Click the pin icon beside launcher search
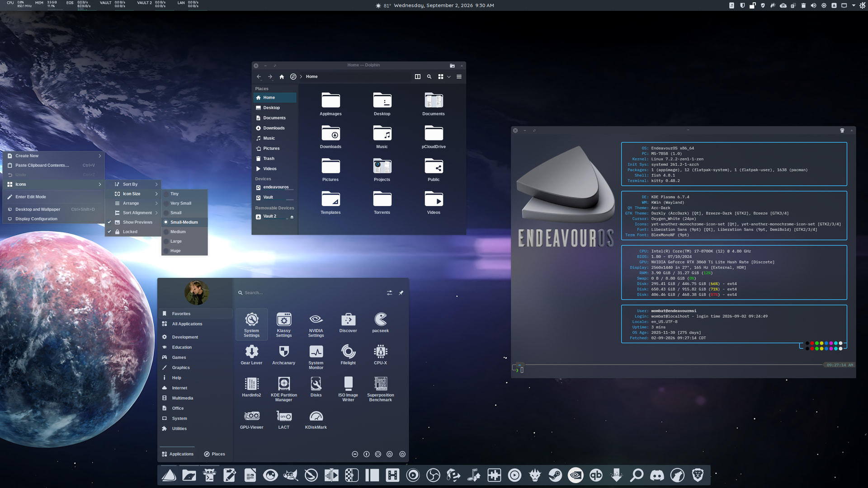 pos(401,293)
